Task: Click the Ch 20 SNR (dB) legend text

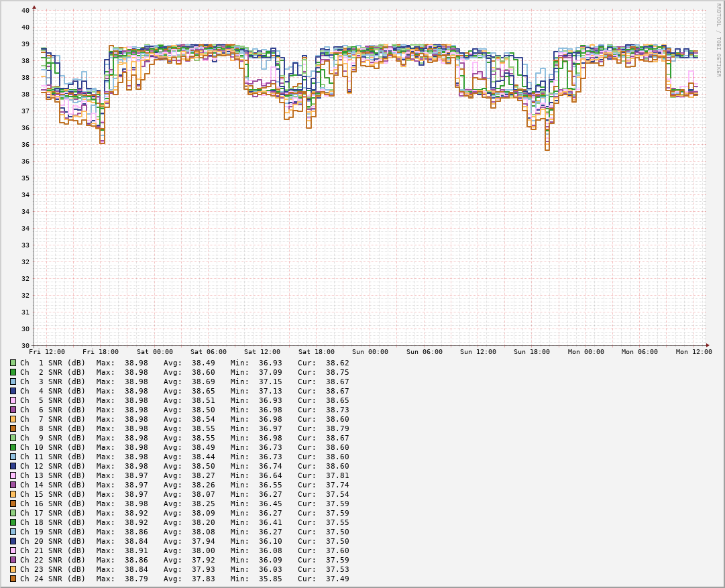Action: click(x=52, y=541)
